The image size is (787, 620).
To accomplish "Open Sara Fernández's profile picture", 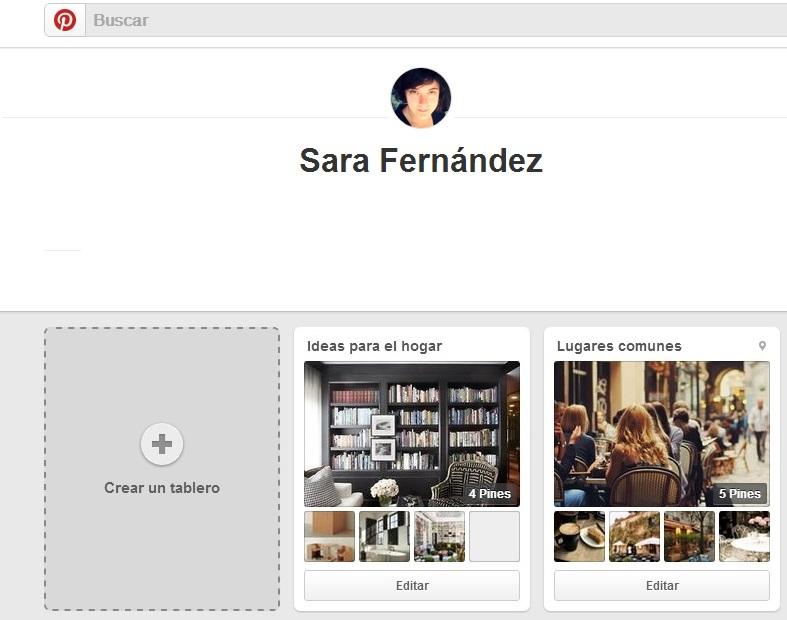I will point(420,98).
